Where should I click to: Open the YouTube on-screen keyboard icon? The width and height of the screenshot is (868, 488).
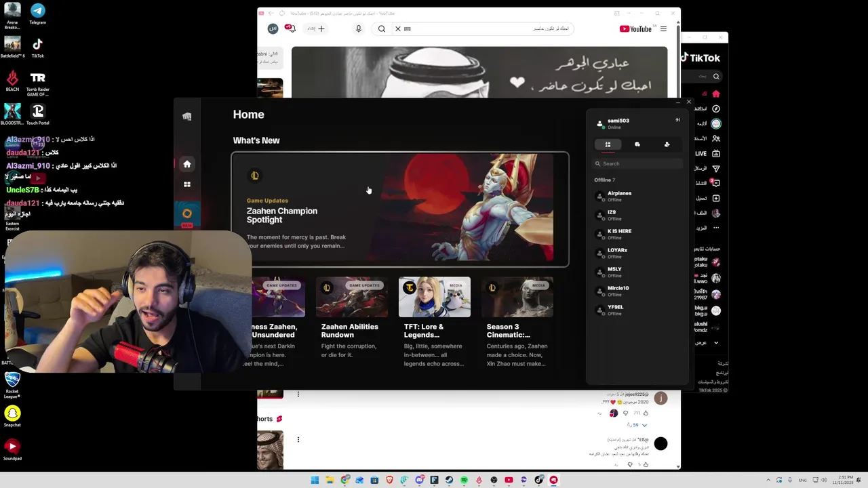(408, 28)
